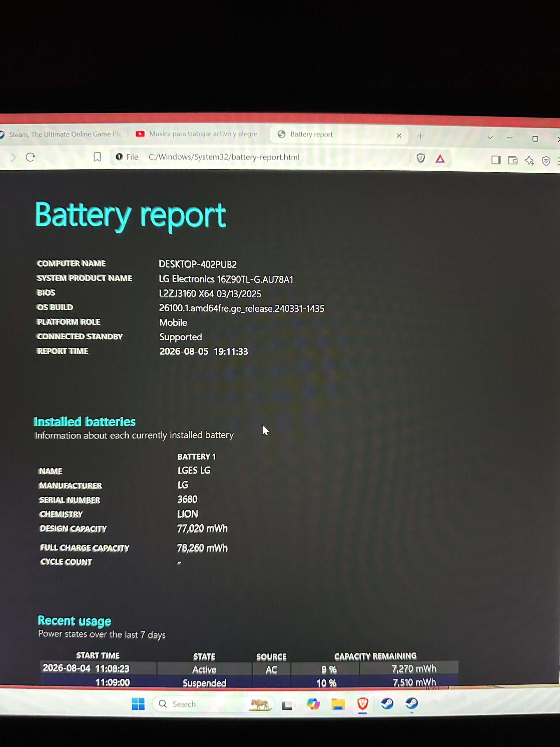Open Brave Shields lion icon
Screen dimensions: 560x747
[421, 158]
